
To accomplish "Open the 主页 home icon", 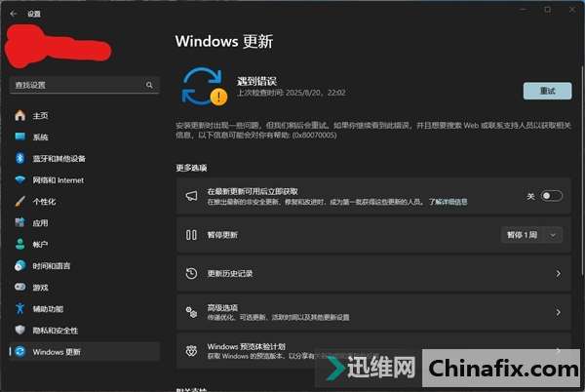I will [x=20, y=116].
